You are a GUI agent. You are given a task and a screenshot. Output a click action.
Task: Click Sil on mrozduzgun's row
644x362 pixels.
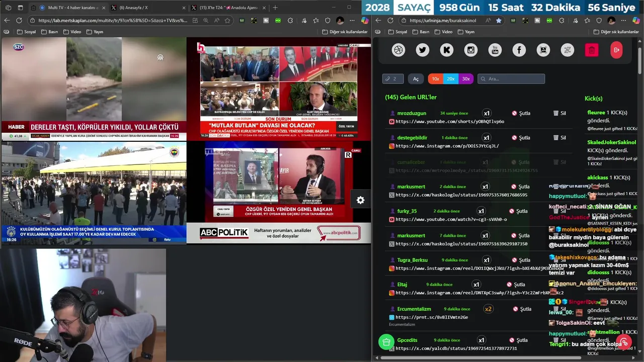click(559, 113)
